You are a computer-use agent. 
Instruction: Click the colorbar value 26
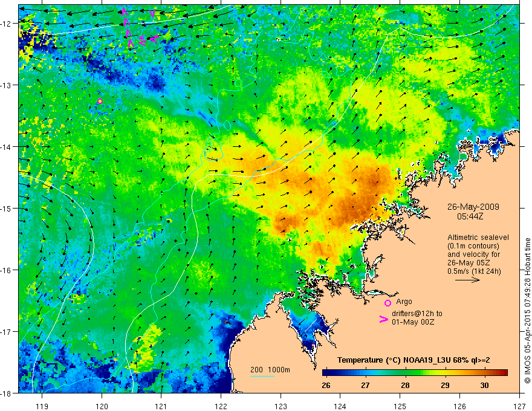click(326, 385)
